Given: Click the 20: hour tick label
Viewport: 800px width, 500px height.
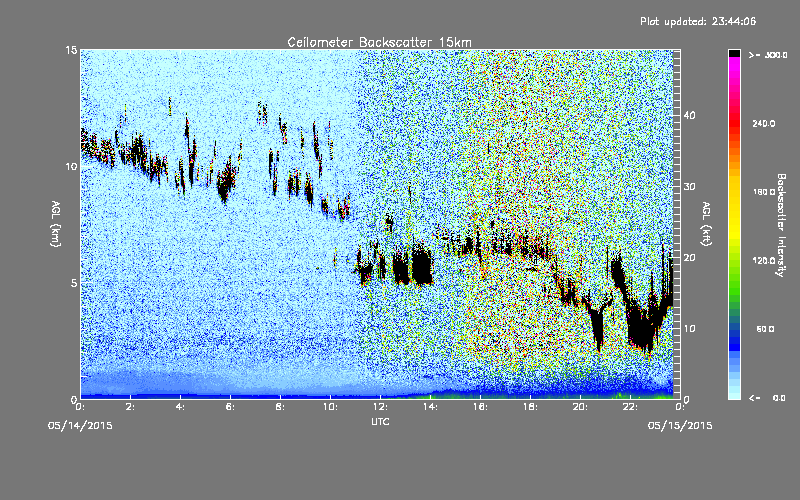Looking at the screenshot, I should 581,407.
